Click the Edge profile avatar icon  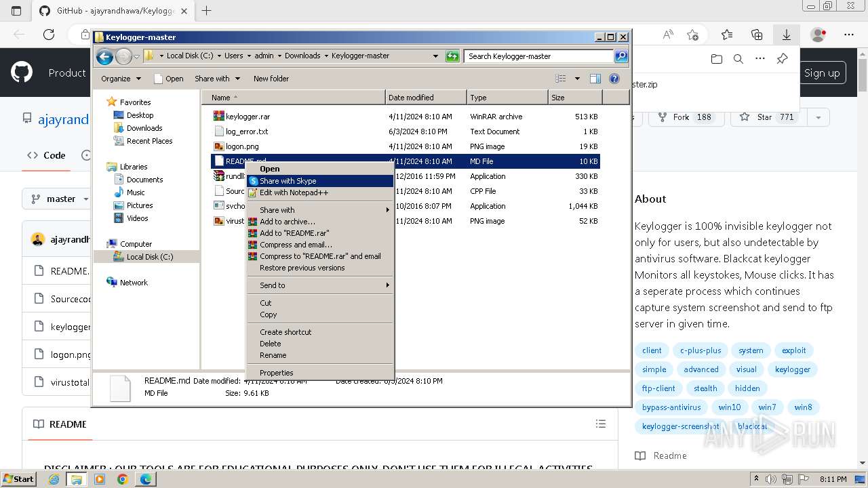818,35
